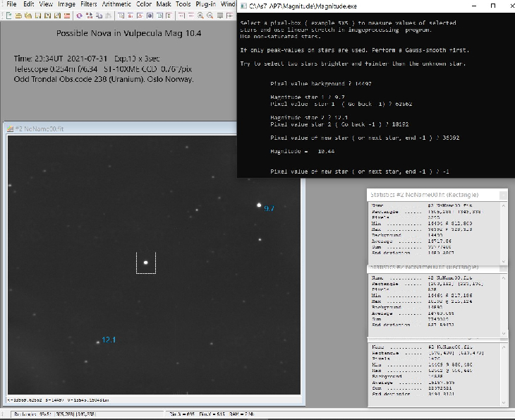Click the red striped toolbar icon
The height and width of the screenshot is (420, 515).
click(x=67, y=16)
